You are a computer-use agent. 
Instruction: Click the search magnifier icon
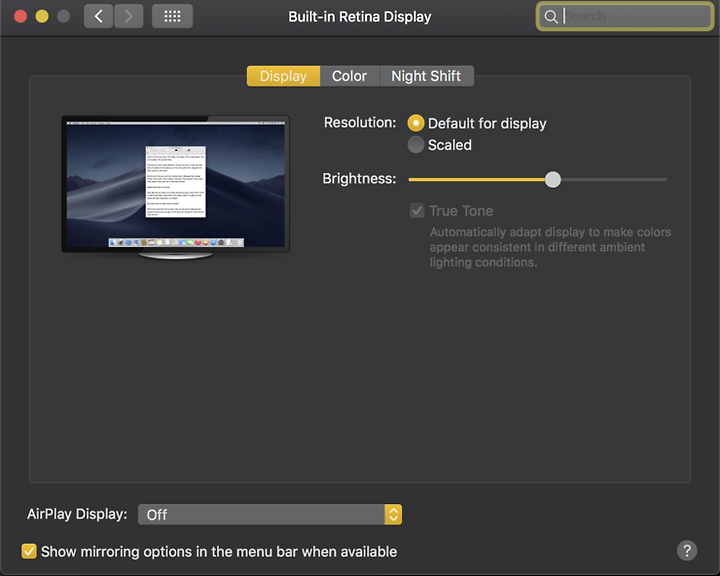(551, 17)
